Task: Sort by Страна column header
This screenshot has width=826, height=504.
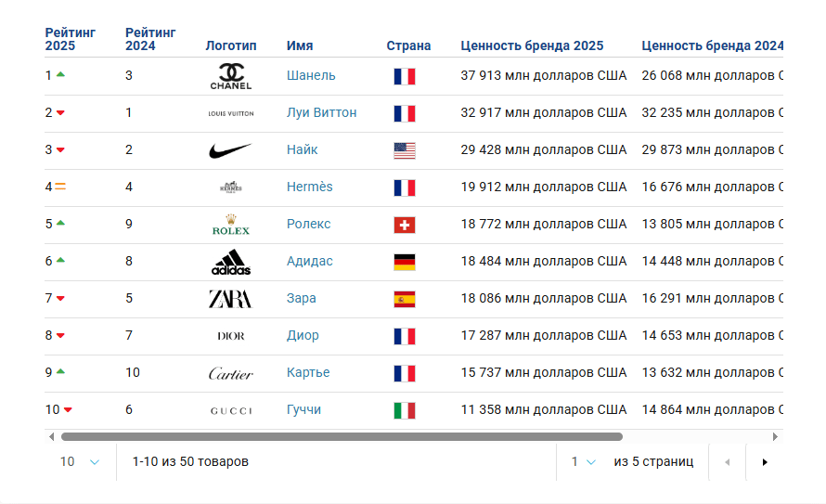Action: [x=408, y=45]
